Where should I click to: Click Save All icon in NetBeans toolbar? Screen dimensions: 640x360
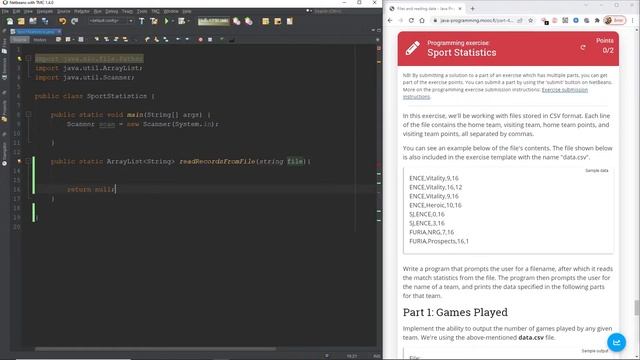tap(44, 21)
